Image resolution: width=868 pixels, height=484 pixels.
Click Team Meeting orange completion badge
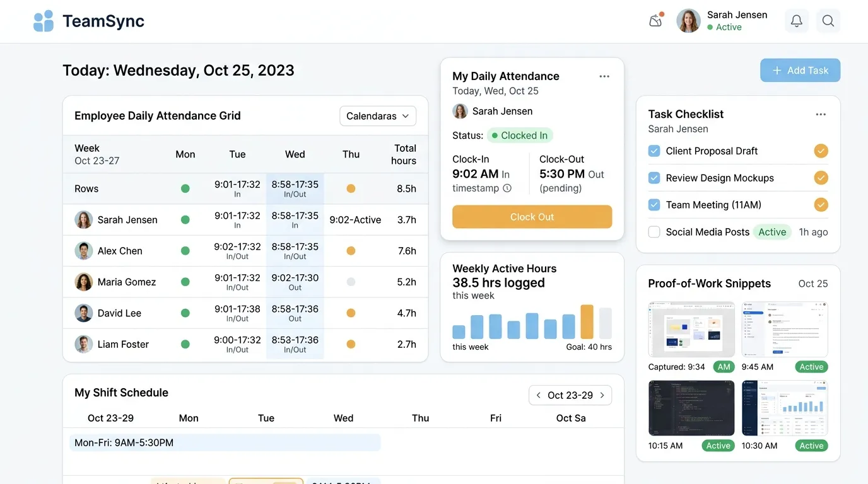(x=821, y=205)
